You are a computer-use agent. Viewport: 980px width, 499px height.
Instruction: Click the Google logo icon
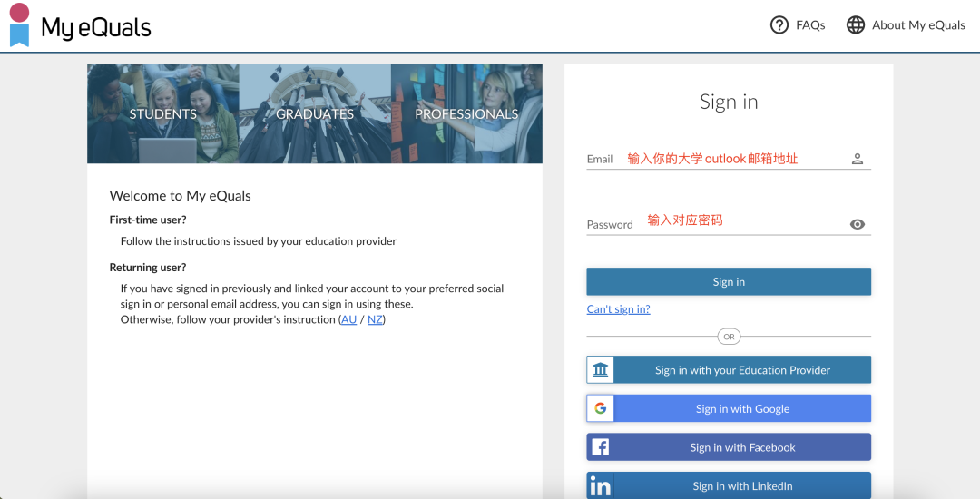[601, 408]
